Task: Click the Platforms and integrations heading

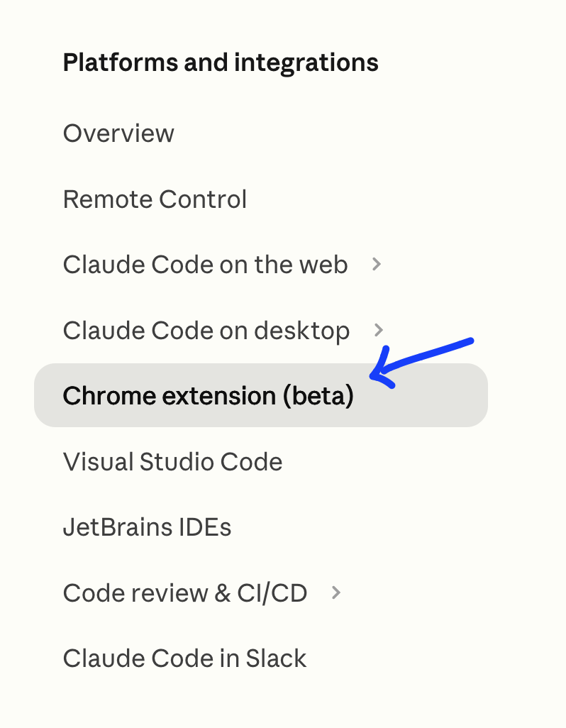Action: [221, 62]
